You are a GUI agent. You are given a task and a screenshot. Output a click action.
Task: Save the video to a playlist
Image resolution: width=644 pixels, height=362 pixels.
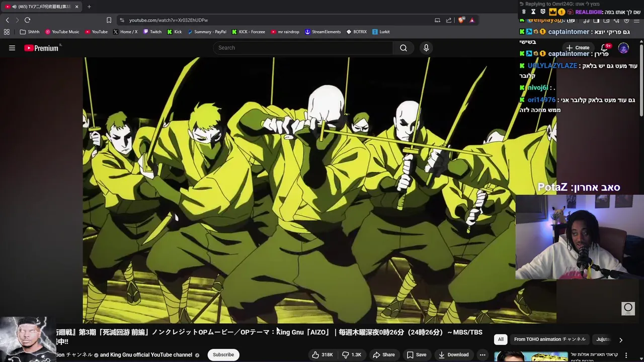tap(416, 354)
